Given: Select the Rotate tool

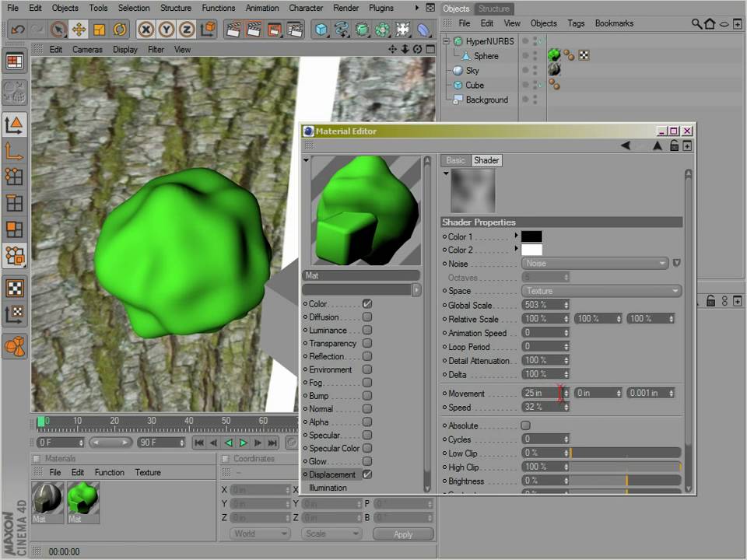Looking at the screenshot, I should coord(120,30).
